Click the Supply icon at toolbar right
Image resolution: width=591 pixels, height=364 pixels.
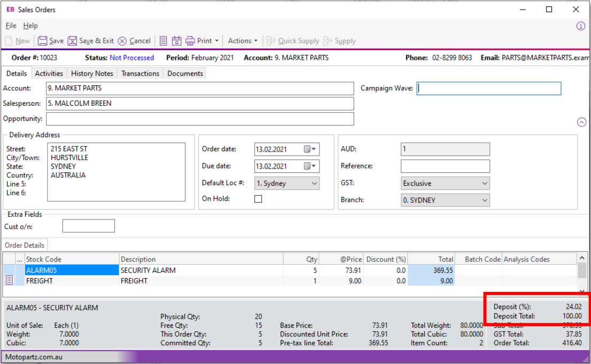pos(328,41)
